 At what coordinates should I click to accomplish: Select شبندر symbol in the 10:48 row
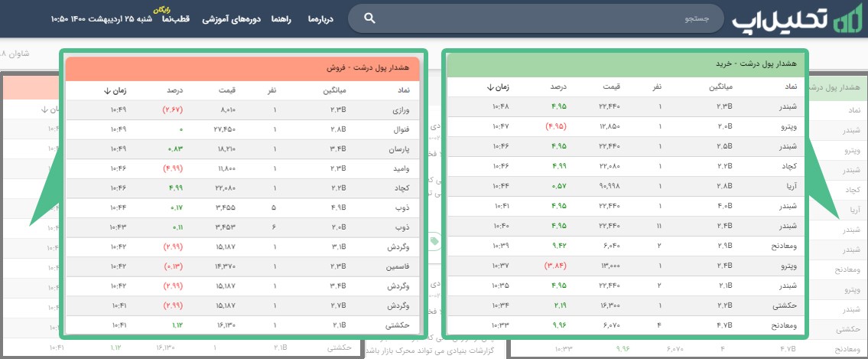(x=788, y=106)
